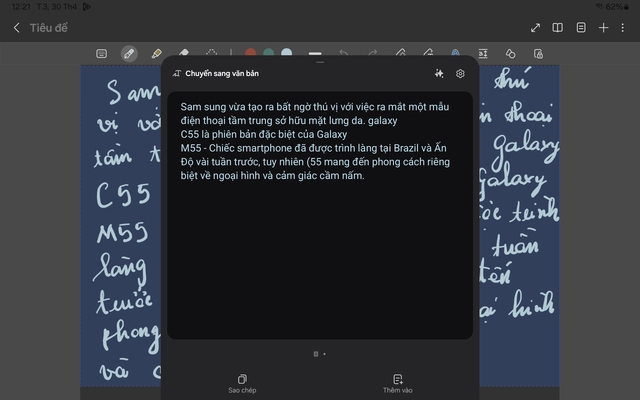
Task: Choose the red pen color
Action: point(251,53)
